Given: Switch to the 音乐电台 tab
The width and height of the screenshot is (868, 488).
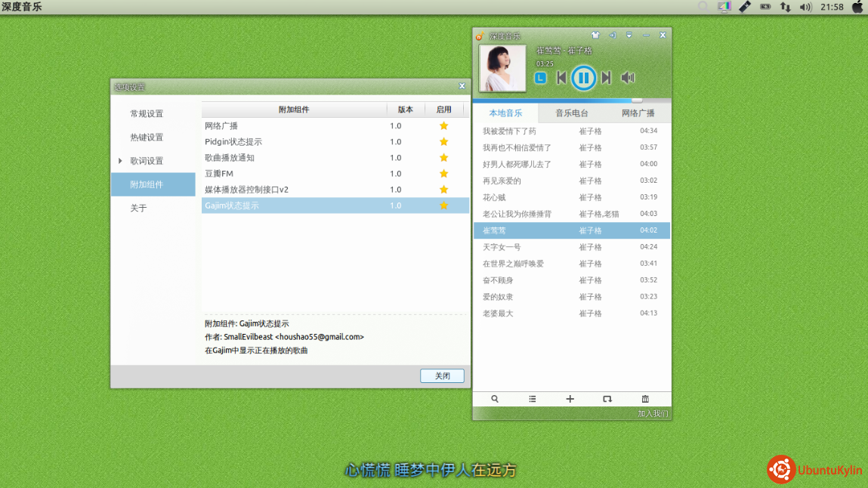Looking at the screenshot, I should (572, 113).
